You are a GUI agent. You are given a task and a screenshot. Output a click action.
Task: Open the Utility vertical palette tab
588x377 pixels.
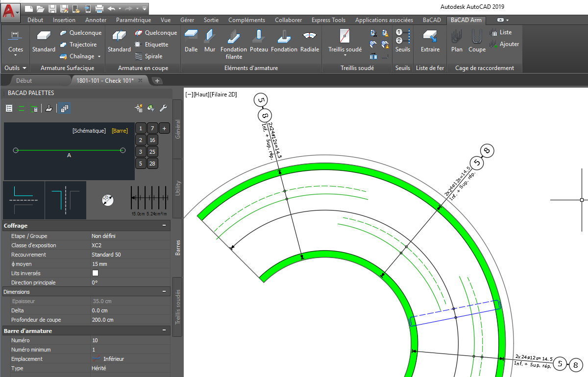[x=177, y=188]
